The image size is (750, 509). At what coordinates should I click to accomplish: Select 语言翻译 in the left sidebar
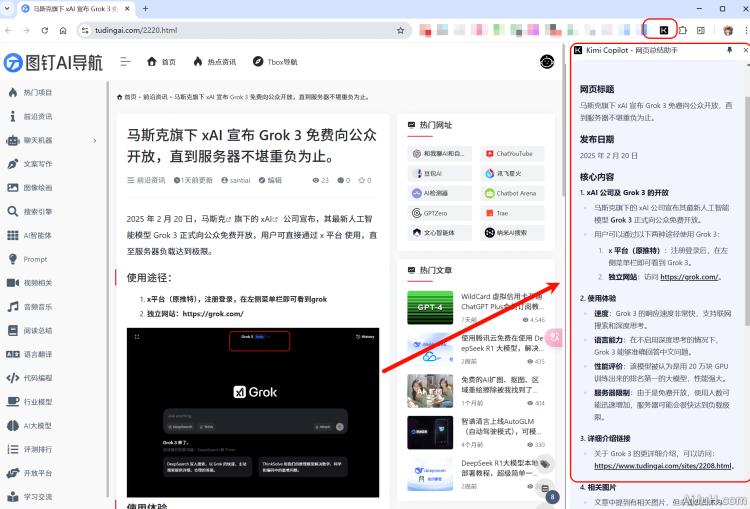[x=31, y=354]
